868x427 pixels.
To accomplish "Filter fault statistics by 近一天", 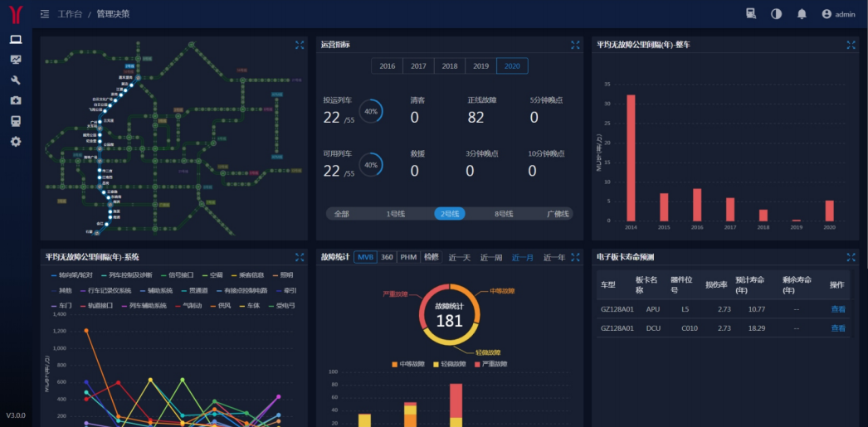I will point(460,258).
